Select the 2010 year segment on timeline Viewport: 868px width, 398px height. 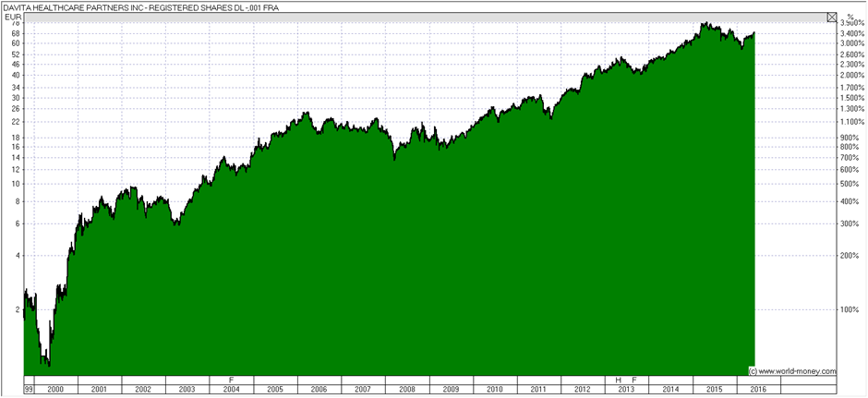click(x=495, y=390)
